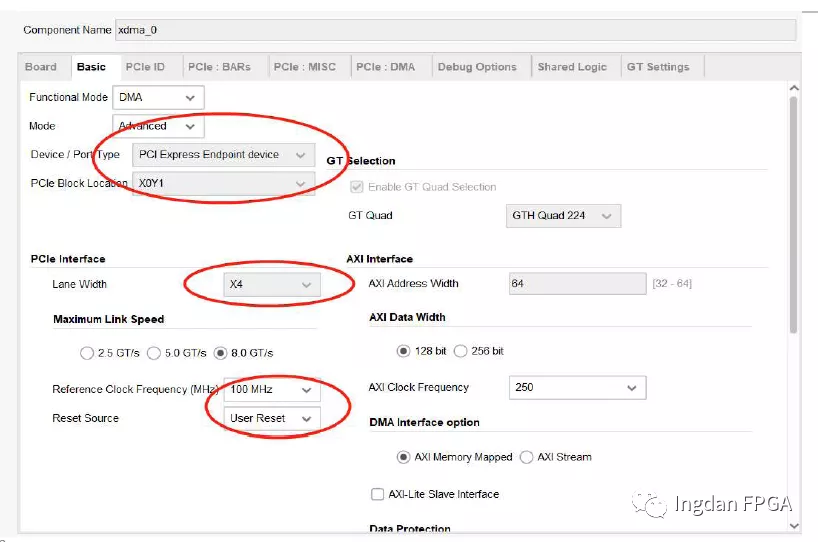The width and height of the screenshot is (818, 542).
Task: Open the GT Quad dropdown
Action: tap(563, 216)
